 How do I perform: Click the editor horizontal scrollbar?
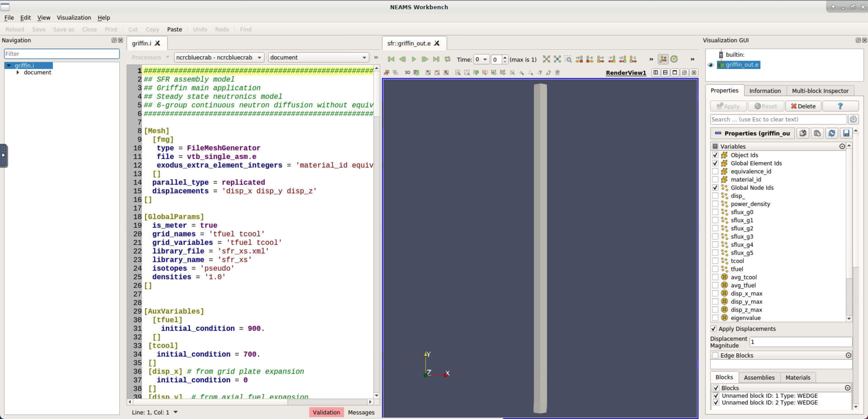point(250,402)
